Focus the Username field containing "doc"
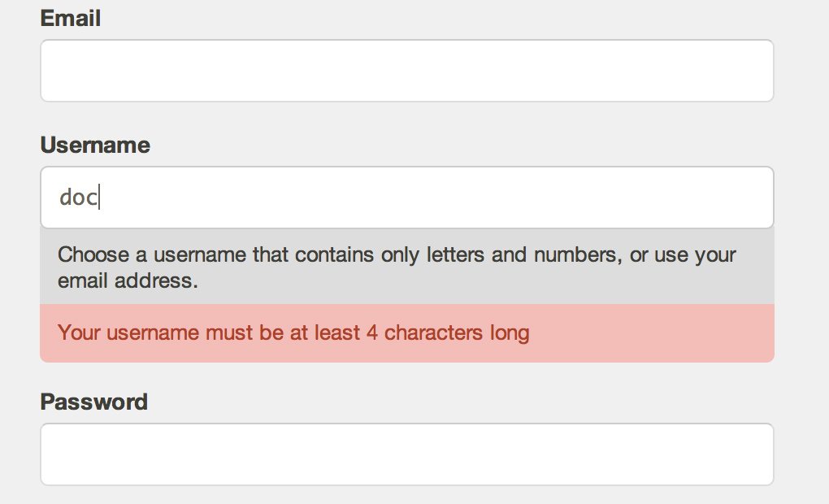 point(407,198)
